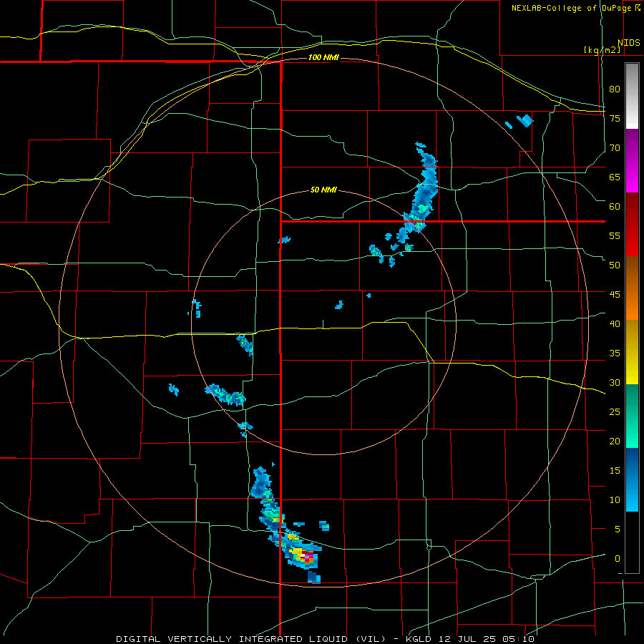Click the scale value 10
Image resolution: width=644 pixels, height=644 pixels.
coord(615,500)
